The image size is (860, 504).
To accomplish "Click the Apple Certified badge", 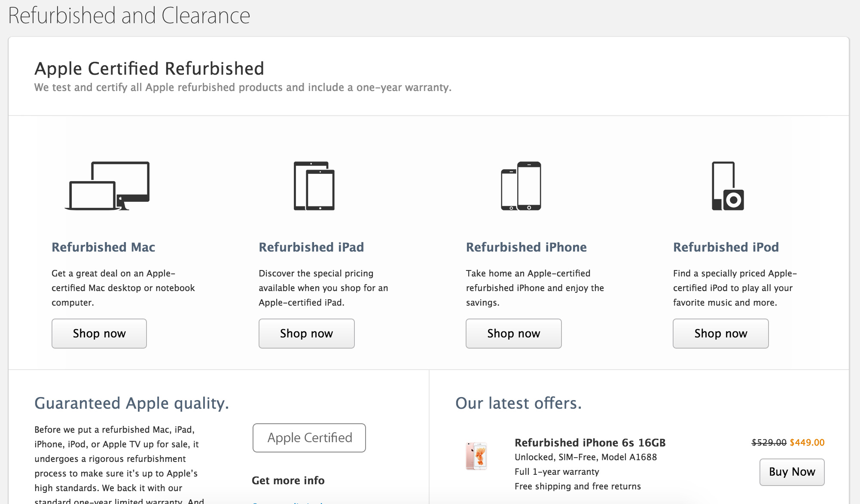I will [309, 438].
